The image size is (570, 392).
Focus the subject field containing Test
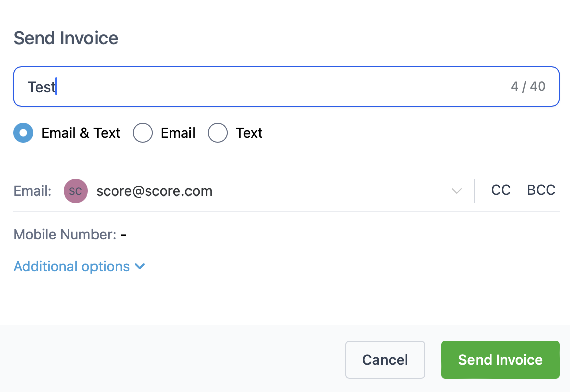[x=286, y=86]
